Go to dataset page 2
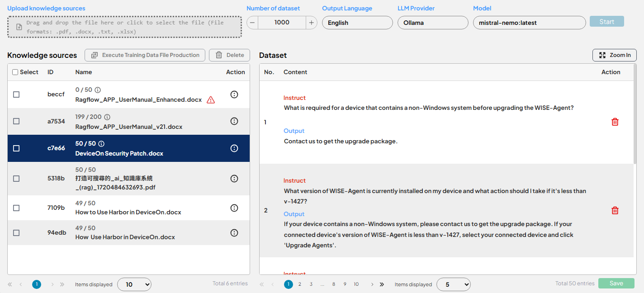The width and height of the screenshot is (644, 293). click(299, 284)
